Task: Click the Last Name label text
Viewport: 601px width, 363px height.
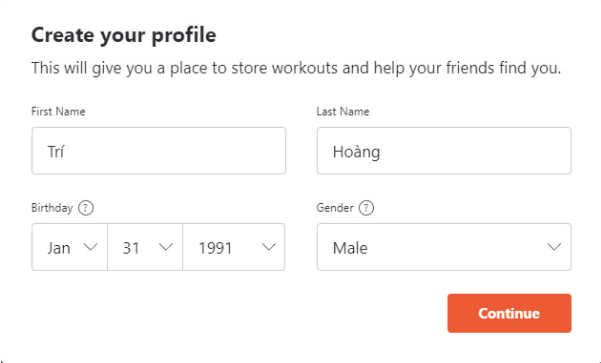Action: coord(343,112)
